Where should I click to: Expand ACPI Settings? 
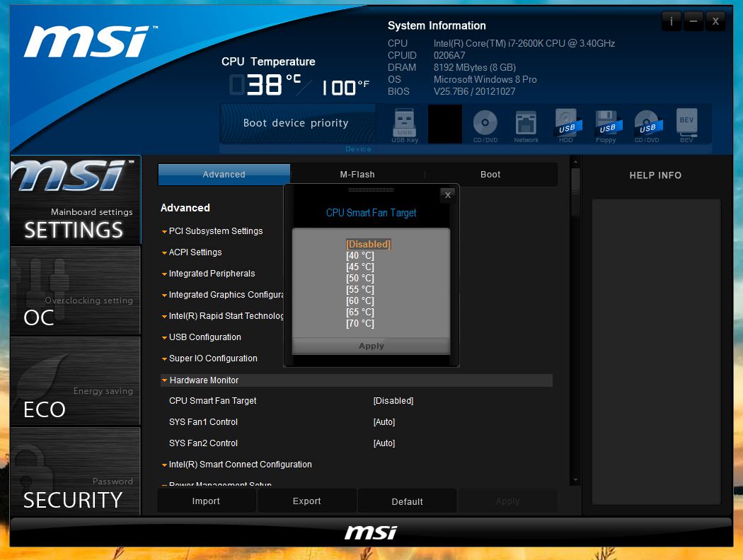point(192,252)
